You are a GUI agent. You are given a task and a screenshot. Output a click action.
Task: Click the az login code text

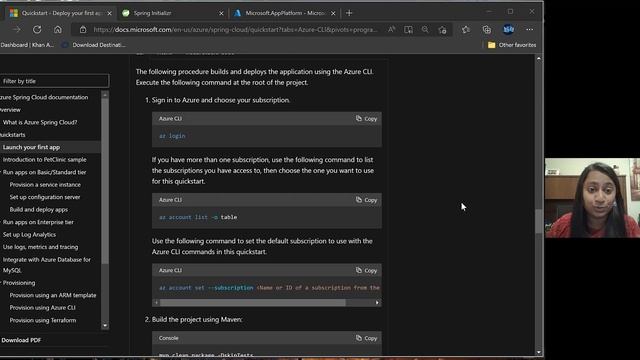pyautogui.click(x=172, y=136)
